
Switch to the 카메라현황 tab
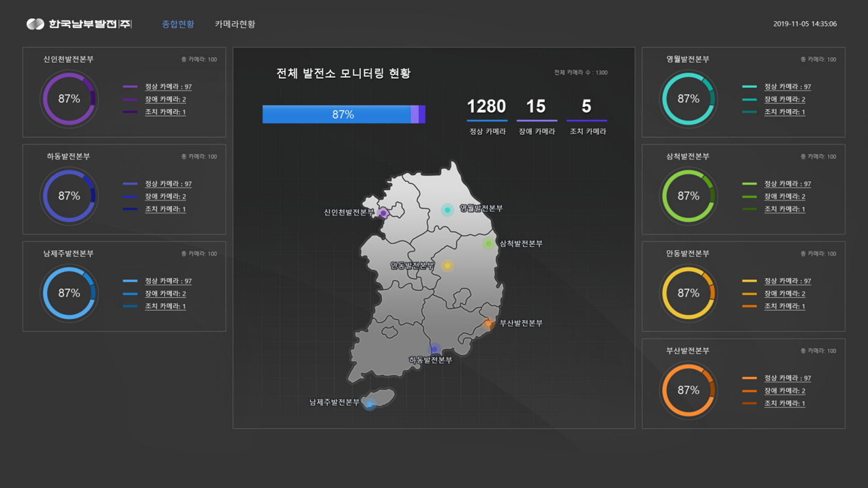[x=235, y=24]
